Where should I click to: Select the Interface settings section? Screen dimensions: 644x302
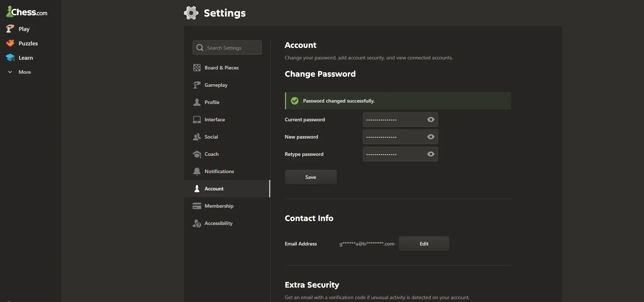click(x=227, y=120)
